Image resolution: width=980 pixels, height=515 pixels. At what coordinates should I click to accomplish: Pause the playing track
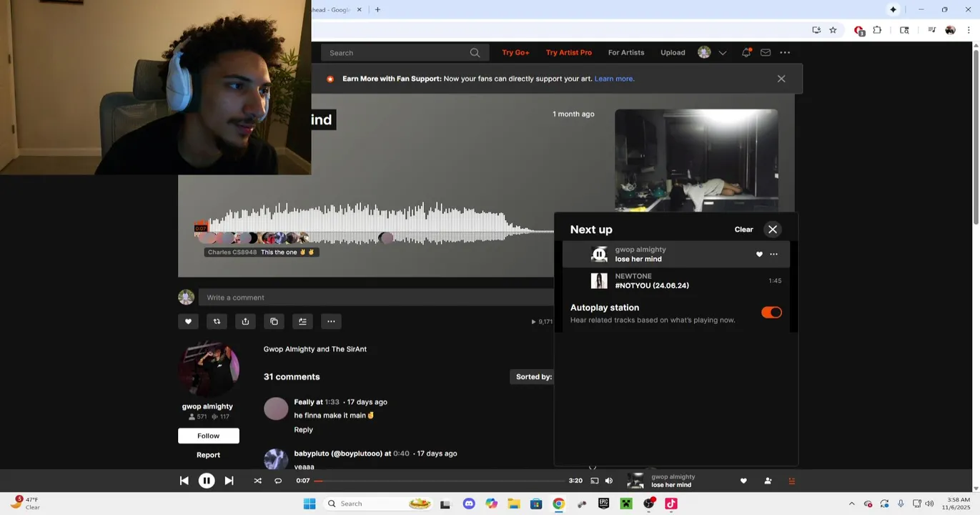click(x=207, y=481)
